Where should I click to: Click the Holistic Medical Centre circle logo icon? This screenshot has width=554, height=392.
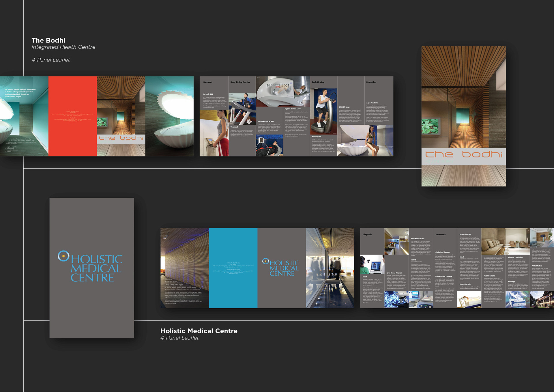click(x=63, y=256)
